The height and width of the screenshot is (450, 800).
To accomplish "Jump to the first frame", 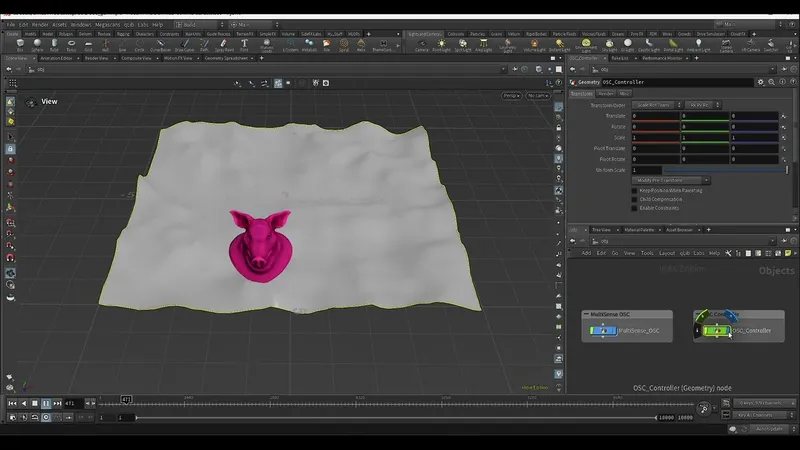I will pyautogui.click(x=12, y=403).
